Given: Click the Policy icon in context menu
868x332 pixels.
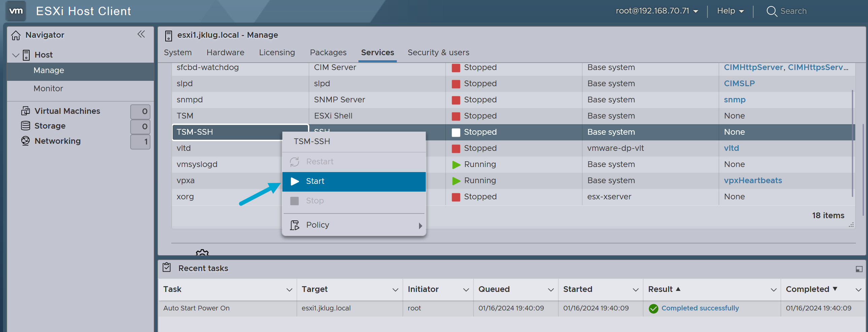Looking at the screenshot, I should tap(294, 225).
